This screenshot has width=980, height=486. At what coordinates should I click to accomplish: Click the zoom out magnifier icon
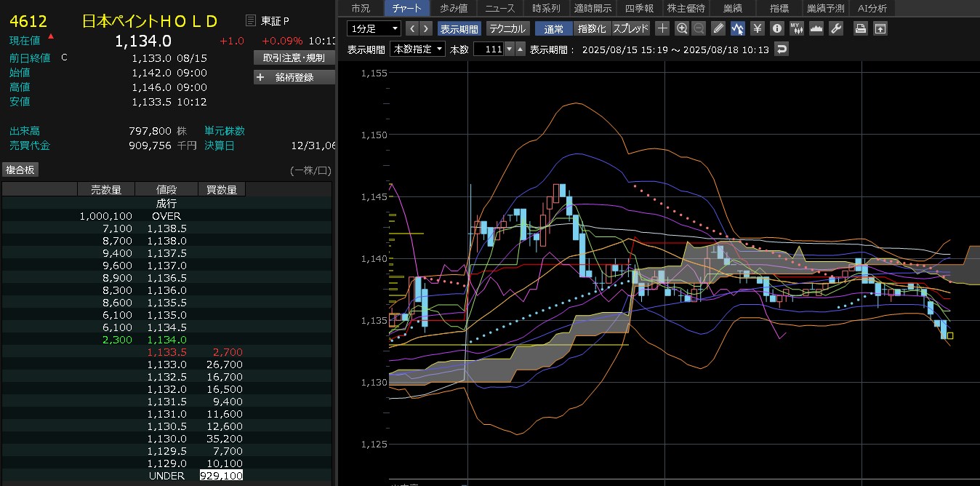coord(699,28)
